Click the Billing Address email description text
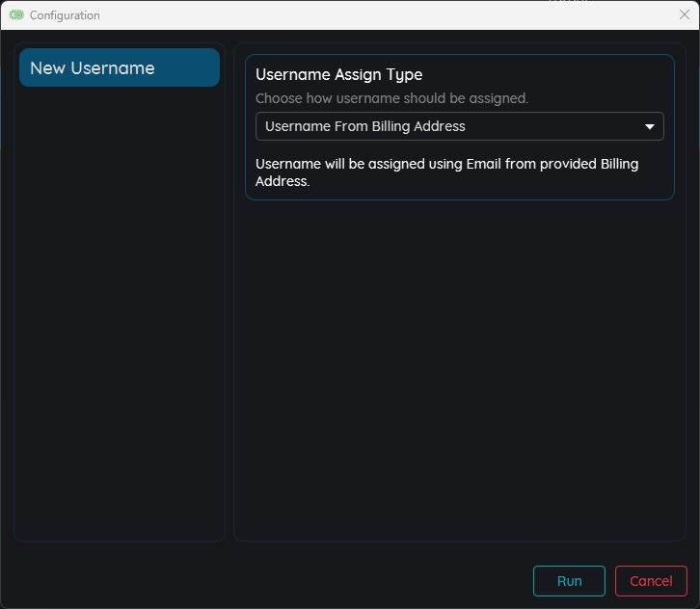This screenshot has height=609, width=700. (x=446, y=164)
